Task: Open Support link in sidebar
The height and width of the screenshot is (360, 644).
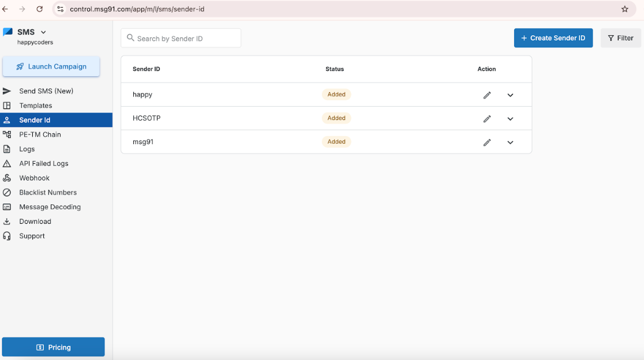Action: 57,236
